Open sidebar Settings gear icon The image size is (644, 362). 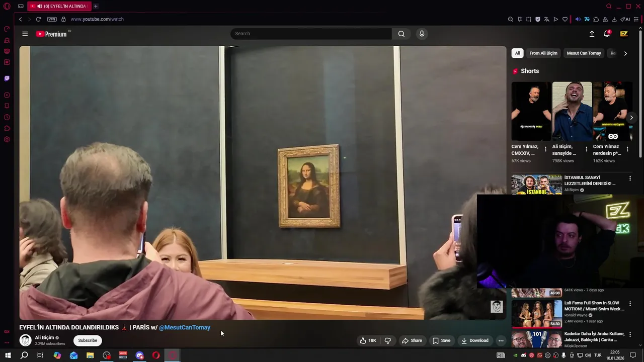click(7, 139)
